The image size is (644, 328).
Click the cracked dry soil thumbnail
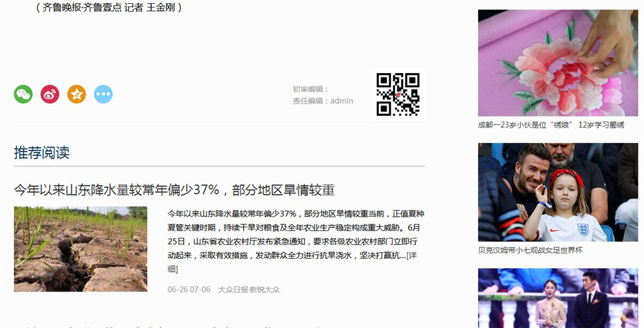[x=80, y=249]
